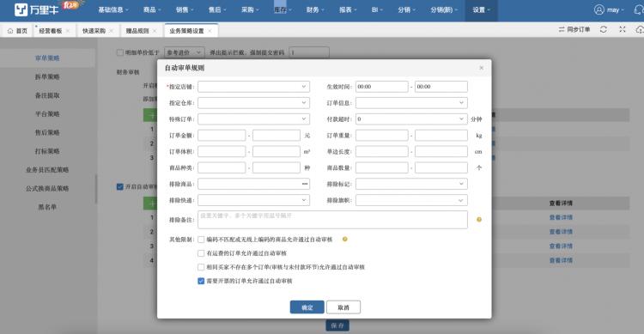Open the 订单信息 dropdown
This screenshot has width=644, height=334.
[x=411, y=103]
